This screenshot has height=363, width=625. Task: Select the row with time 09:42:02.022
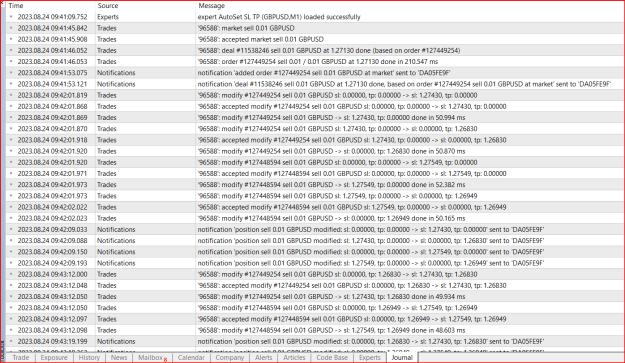pos(315,207)
